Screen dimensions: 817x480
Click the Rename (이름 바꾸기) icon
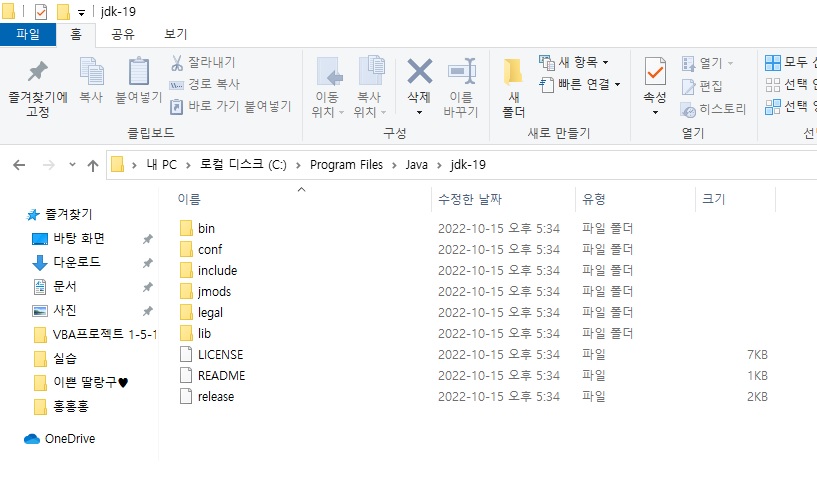tap(462, 71)
